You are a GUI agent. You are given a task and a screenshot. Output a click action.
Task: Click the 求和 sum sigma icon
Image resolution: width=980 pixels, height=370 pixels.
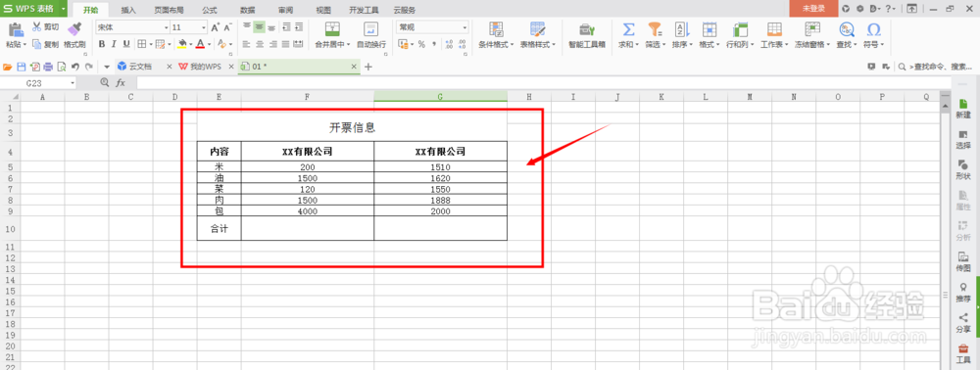(628, 29)
